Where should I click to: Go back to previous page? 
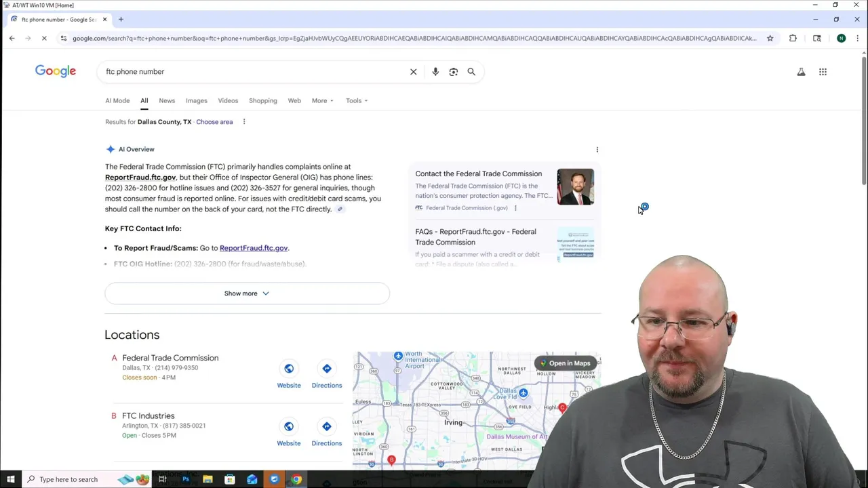click(12, 38)
